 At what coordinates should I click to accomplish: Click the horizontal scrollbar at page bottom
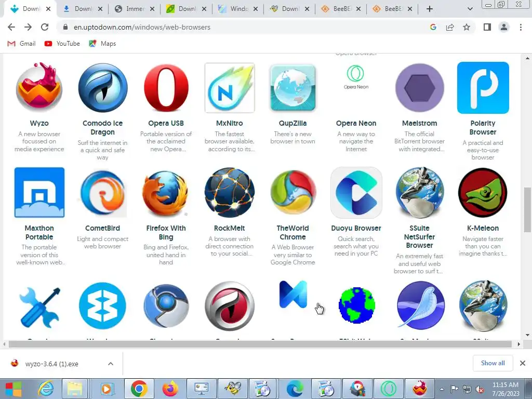click(x=260, y=344)
